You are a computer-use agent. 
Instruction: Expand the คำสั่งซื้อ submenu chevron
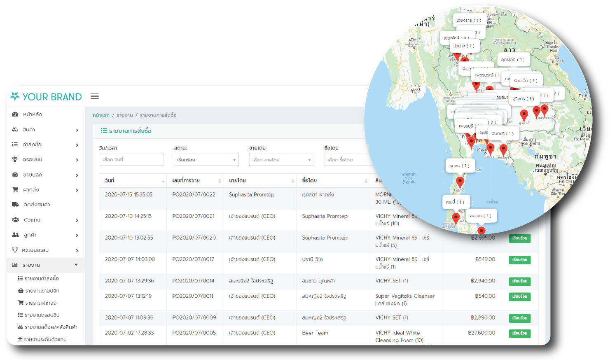77,145
